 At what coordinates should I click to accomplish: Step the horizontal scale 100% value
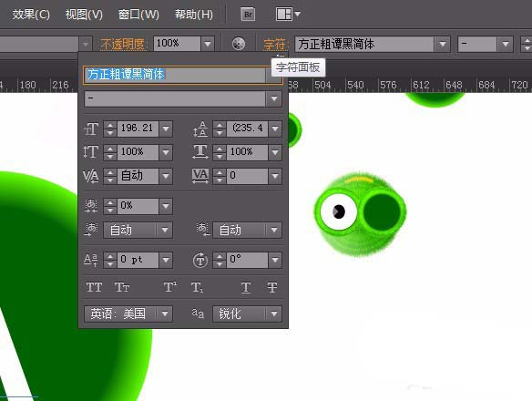[x=220, y=152]
